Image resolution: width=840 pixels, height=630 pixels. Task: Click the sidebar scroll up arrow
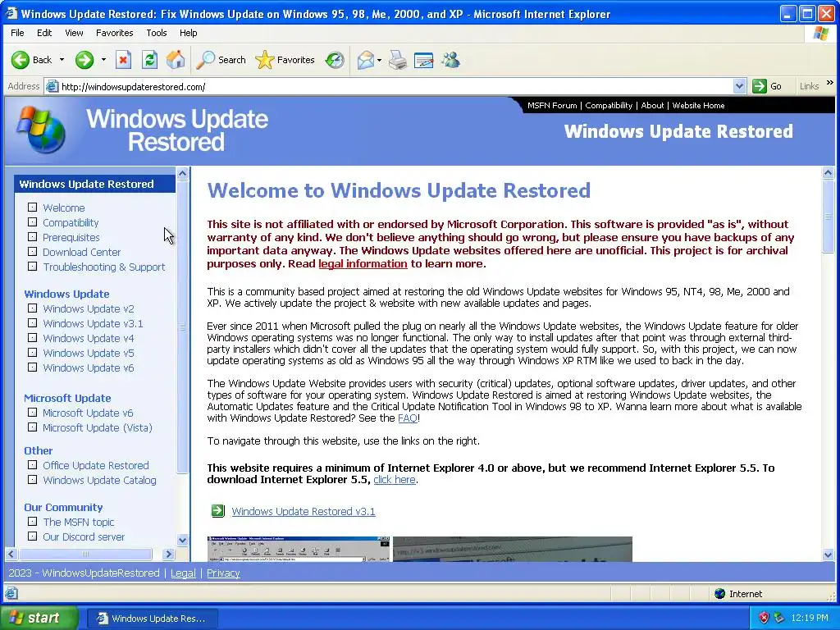point(182,174)
